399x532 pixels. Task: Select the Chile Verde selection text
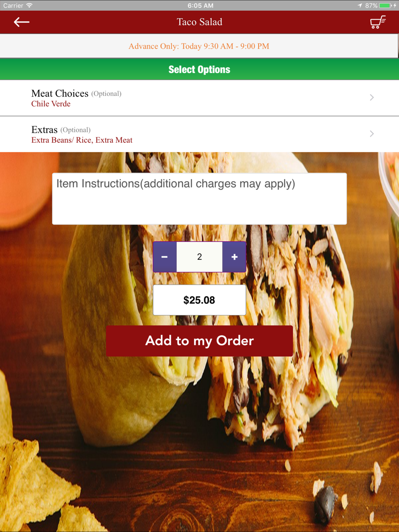click(51, 104)
